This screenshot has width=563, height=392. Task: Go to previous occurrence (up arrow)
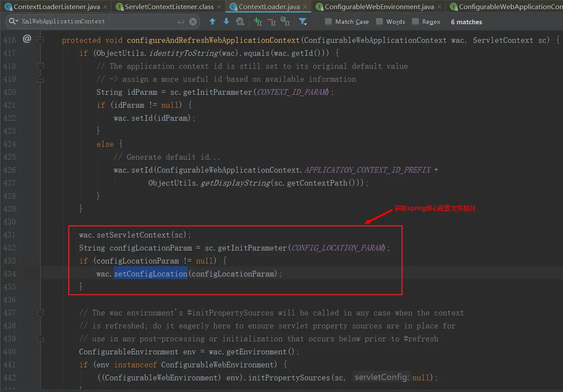tap(212, 22)
